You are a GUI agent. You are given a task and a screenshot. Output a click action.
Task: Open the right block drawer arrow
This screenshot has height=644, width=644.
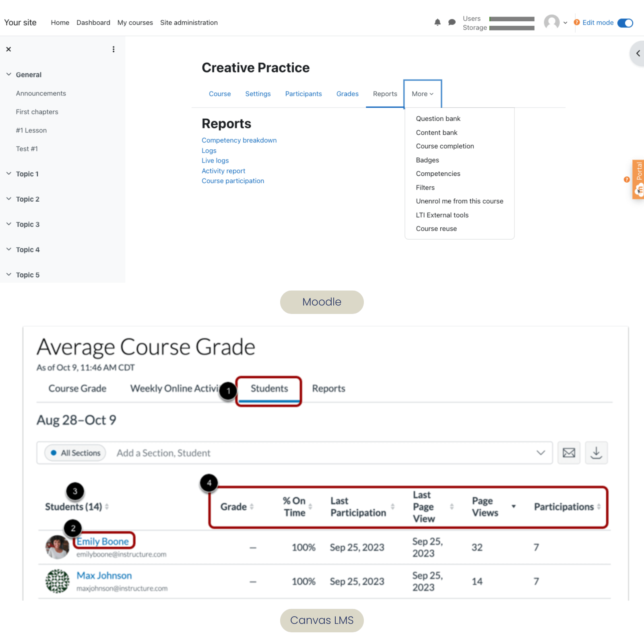click(x=638, y=53)
